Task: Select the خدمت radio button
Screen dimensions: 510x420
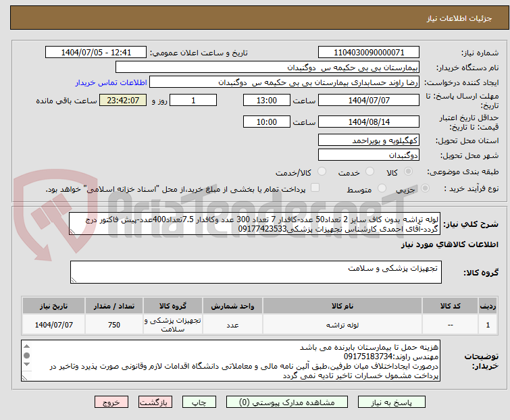Action: point(369,172)
